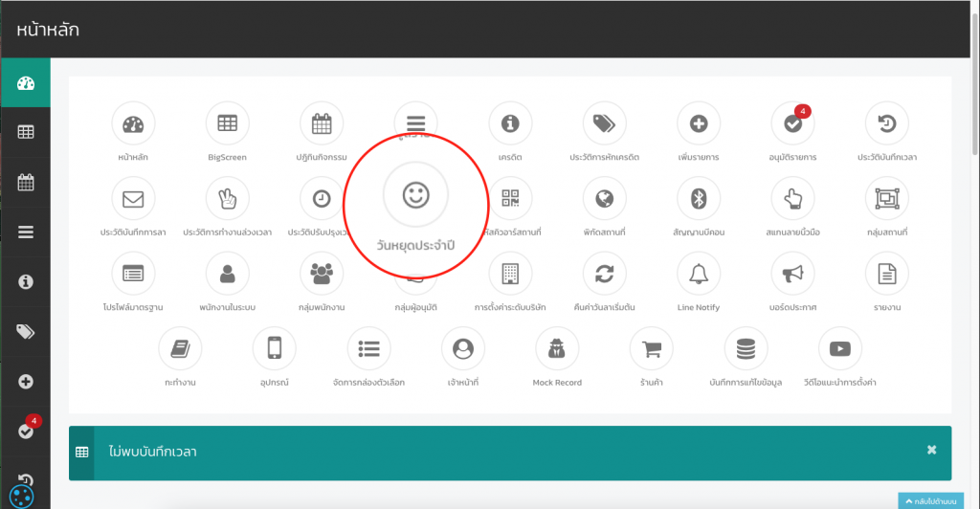The width and height of the screenshot is (980, 509).
Task: Select the table grid item in the sidebar
Action: coord(26,132)
